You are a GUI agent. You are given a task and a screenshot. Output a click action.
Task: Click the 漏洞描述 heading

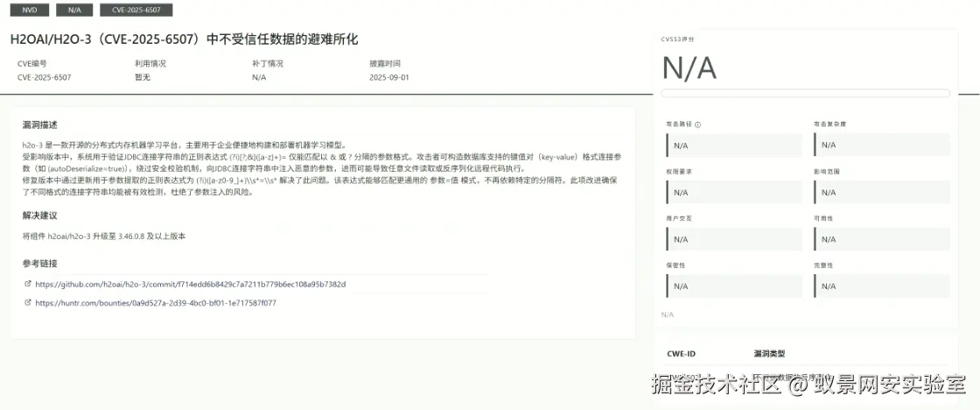40,125
